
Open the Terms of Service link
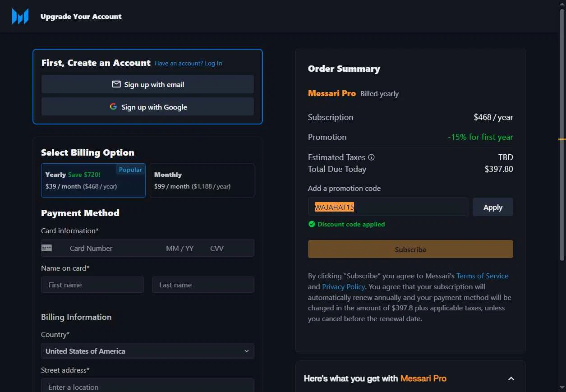[x=482, y=276]
